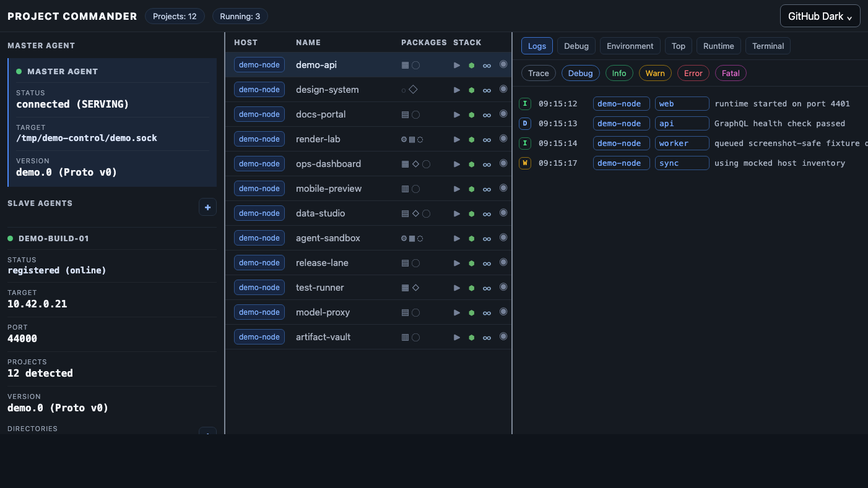Select the radio circle for the release-lane row
The width and height of the screenshot is (868, 488).
click(503, 262)
